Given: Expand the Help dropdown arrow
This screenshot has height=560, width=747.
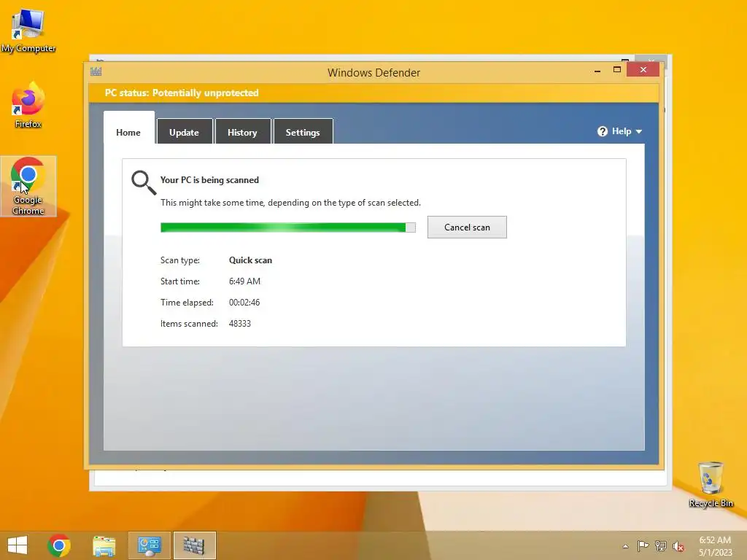Looking at the screenshot, I should point(639,131).
